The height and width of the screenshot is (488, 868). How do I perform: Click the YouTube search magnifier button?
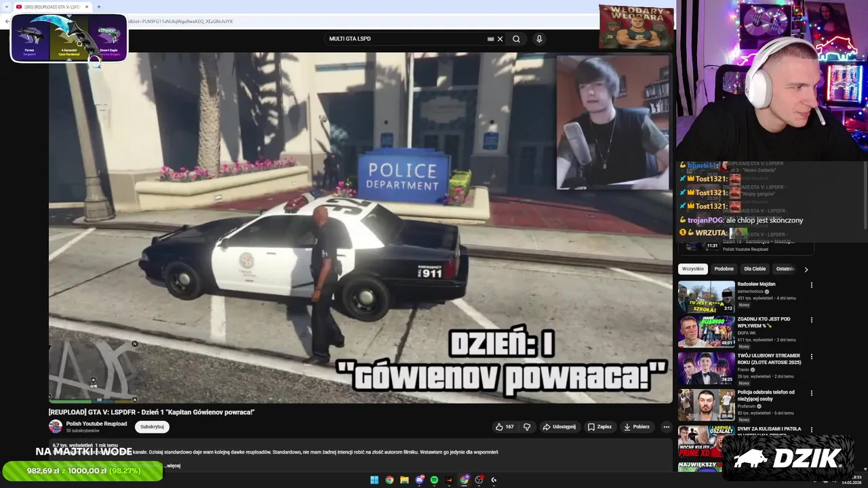point(516,39)
